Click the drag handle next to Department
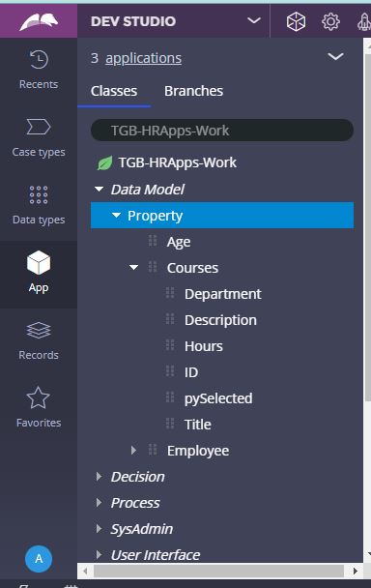This screenshot has width=371, height=588. 170,293
